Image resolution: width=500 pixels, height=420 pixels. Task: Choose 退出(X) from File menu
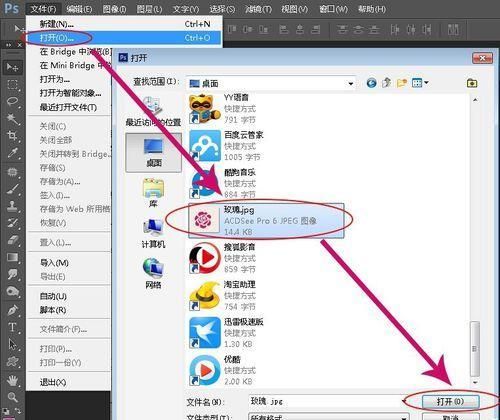click(53, 382)
